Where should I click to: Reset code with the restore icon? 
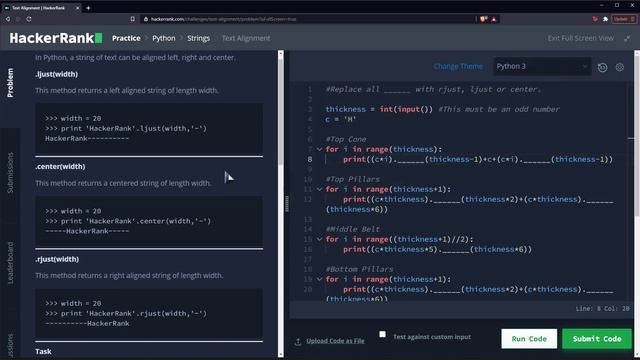point(602,67)
